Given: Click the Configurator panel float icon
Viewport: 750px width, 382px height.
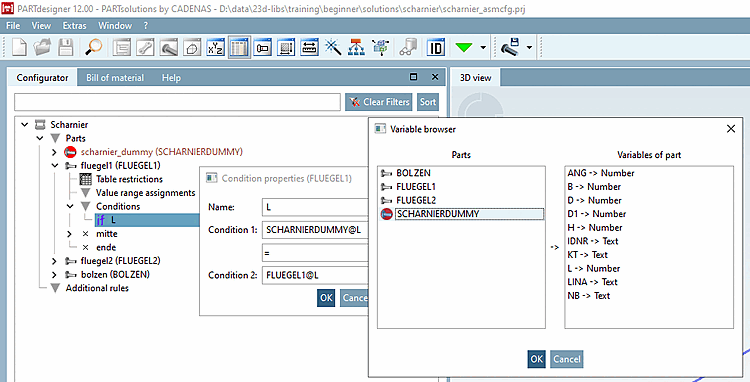Looking at the screenshot, I should 414,77.
